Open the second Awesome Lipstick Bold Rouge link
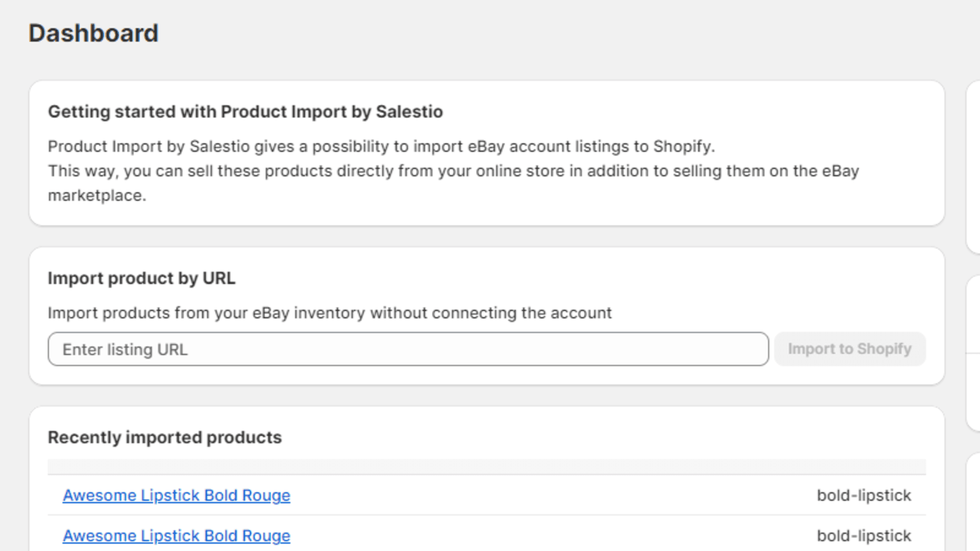The image size is (980, 551). pos(176,536)
